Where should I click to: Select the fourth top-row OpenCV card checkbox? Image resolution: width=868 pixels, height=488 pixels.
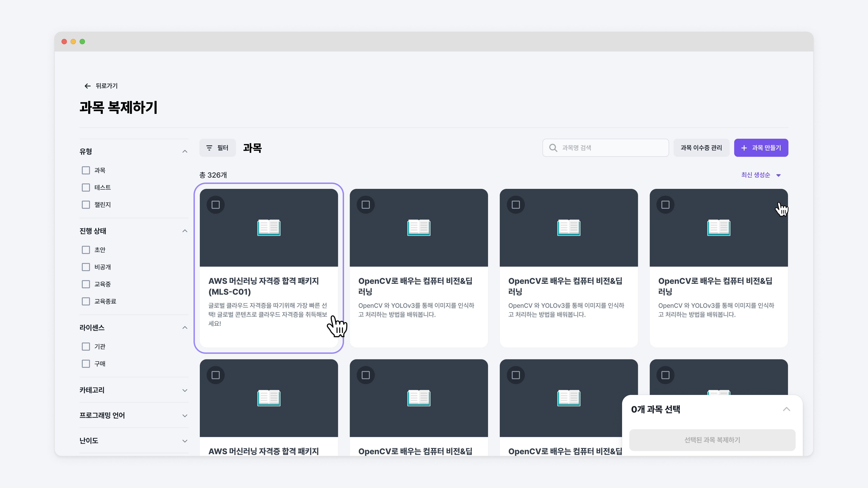[665, 205]
